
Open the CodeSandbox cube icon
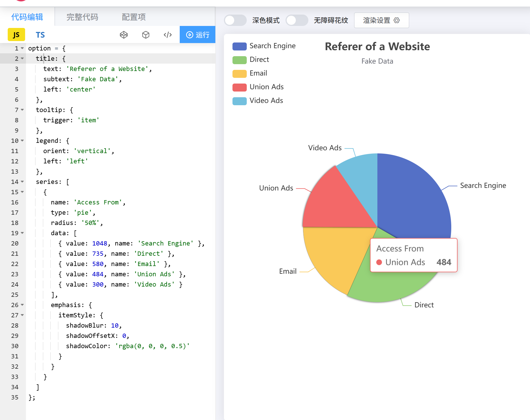coord(146,35)
